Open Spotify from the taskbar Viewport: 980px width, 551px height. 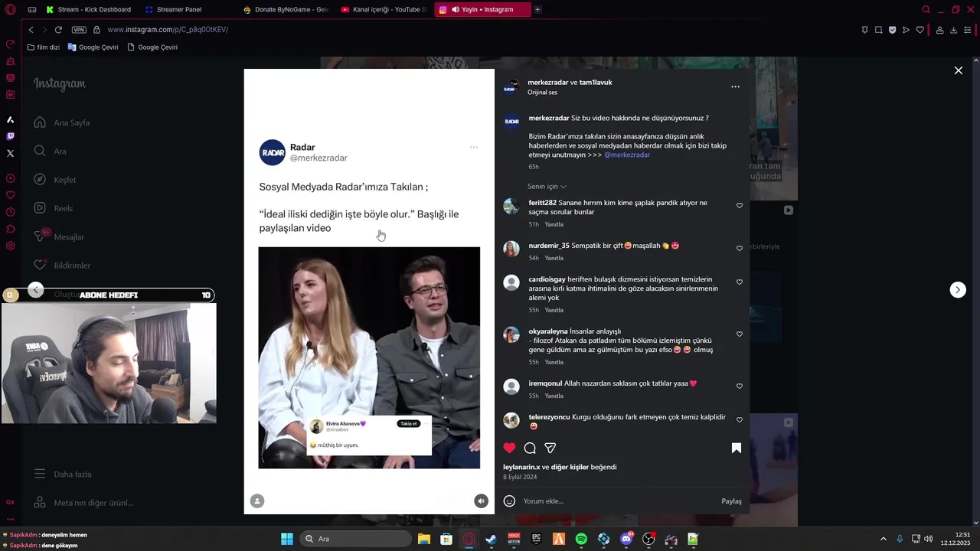coord(581,540)
